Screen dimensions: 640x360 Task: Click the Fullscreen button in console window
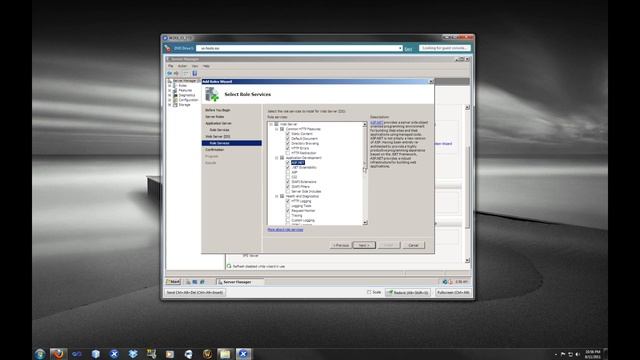point(453,293)
